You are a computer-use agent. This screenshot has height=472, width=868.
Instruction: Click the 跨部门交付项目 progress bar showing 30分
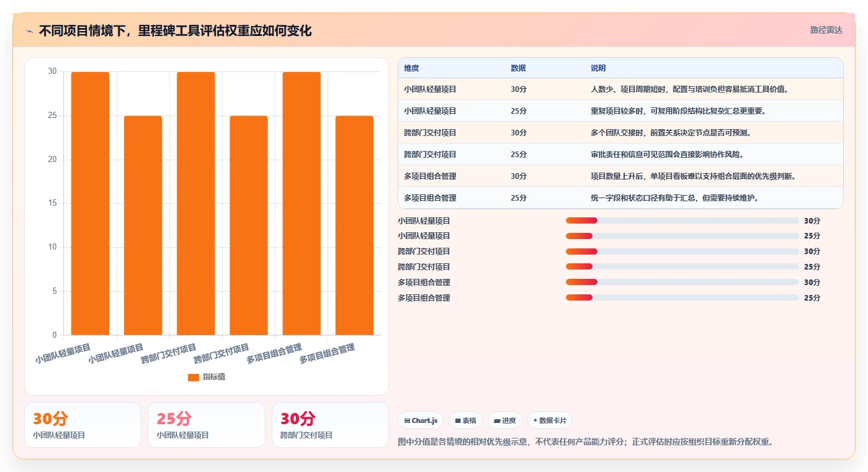point(682,252)
